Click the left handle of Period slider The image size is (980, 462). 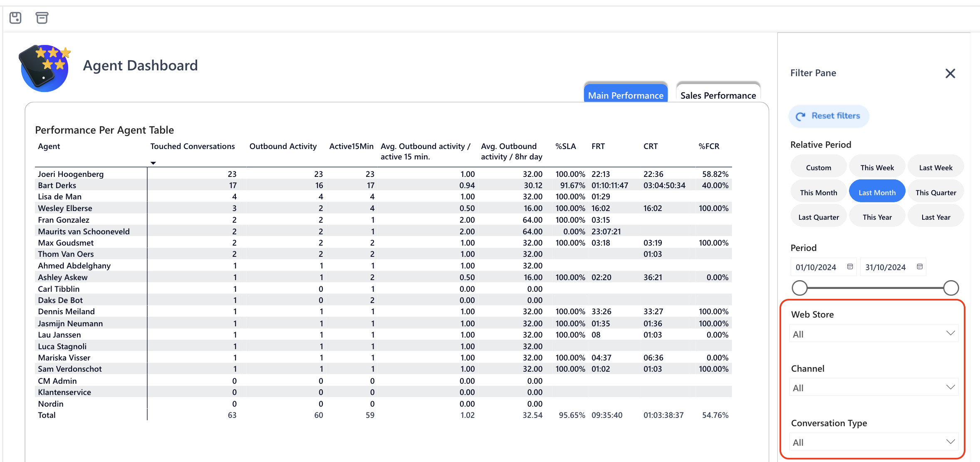tap(799, 288)
